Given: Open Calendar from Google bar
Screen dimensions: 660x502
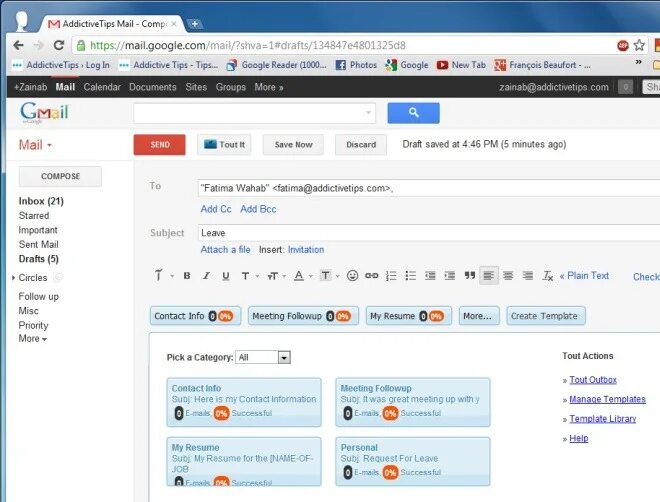Looking at the screenshot, I should pos(102,87).
